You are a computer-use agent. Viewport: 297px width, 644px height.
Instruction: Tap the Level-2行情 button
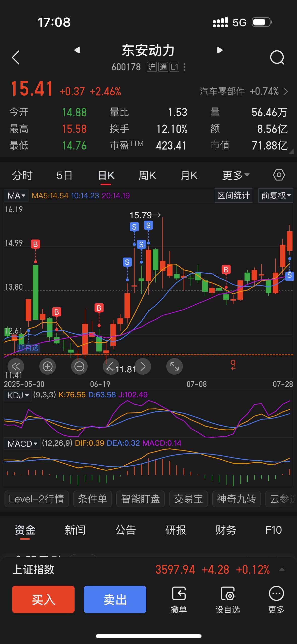37,499
